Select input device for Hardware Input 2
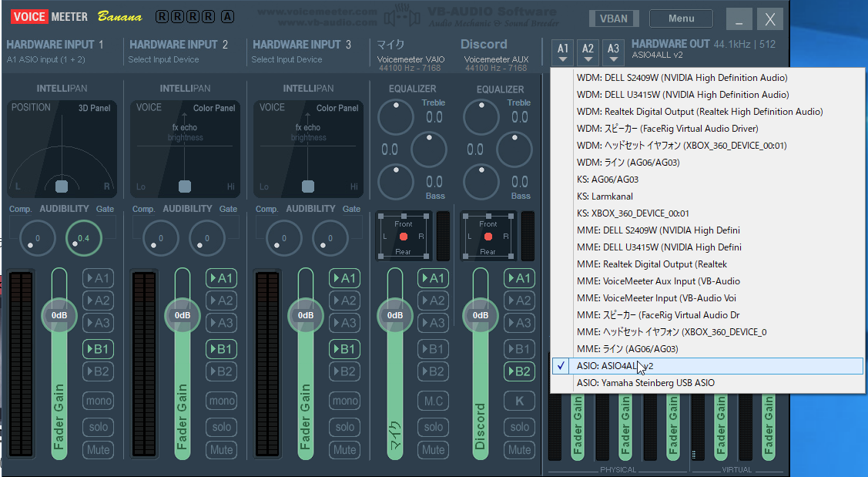Viewport: 868px width, 477px height. tap(163, 59)
